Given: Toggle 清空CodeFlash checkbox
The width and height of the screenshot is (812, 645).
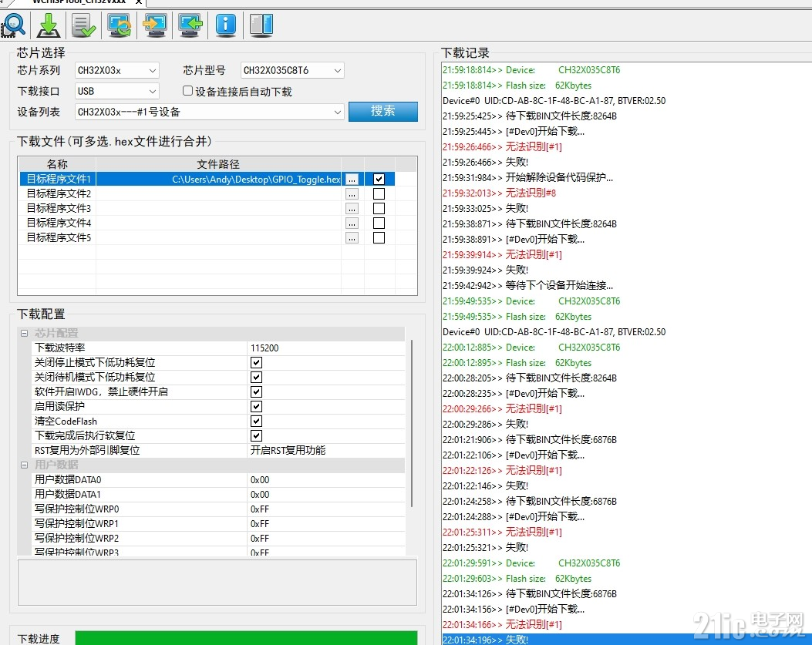Looking at the screenshot, I should pos(256,421).
